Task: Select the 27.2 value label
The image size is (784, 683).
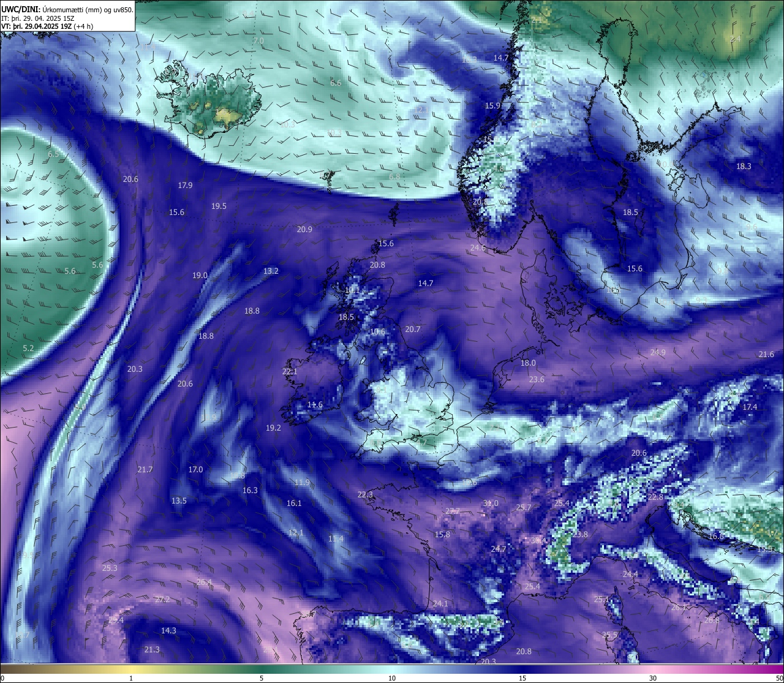Action: coord(162,599)
